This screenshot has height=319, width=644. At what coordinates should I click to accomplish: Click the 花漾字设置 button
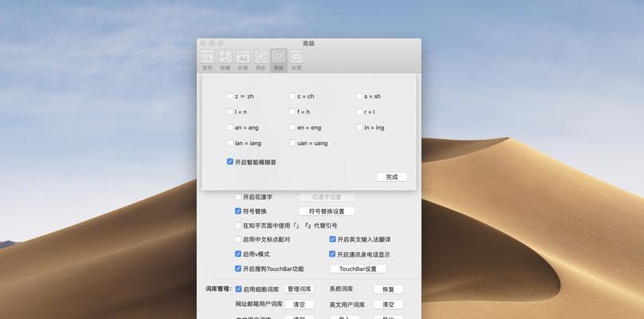pyautogui.click(x=327, y=197)
